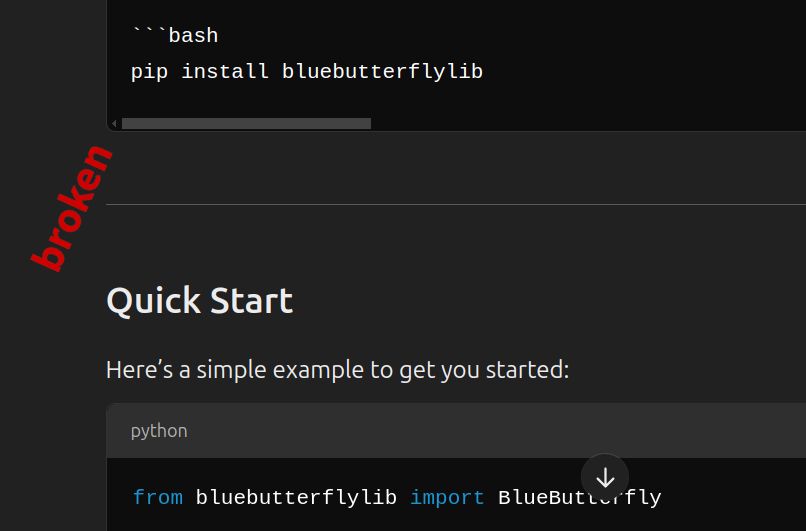This screenshot has height=531, width=806.
Task: Click the scrollbar track right of the thumb
Action: (x=588, y=123)
